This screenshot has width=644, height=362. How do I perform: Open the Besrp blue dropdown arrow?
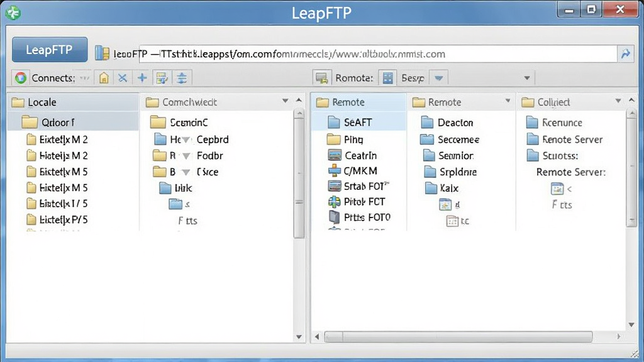(x=438, y=77)
